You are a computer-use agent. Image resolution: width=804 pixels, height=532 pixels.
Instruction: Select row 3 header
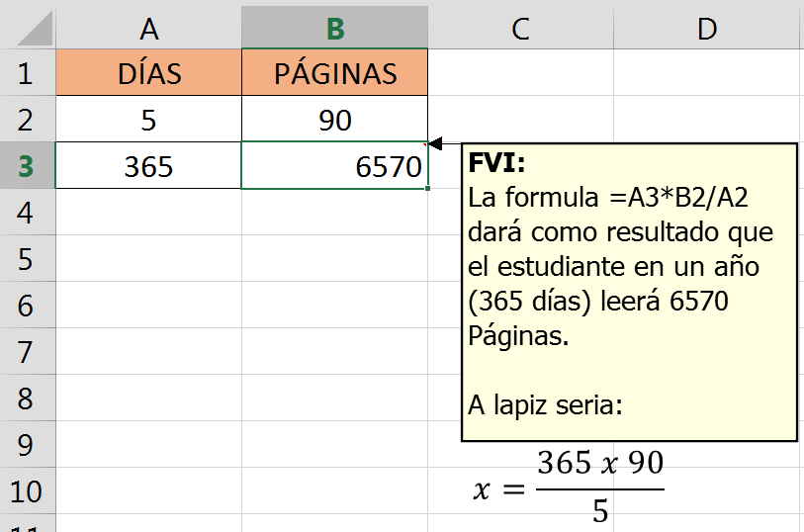pyautogui.click(x=27, y=166)
